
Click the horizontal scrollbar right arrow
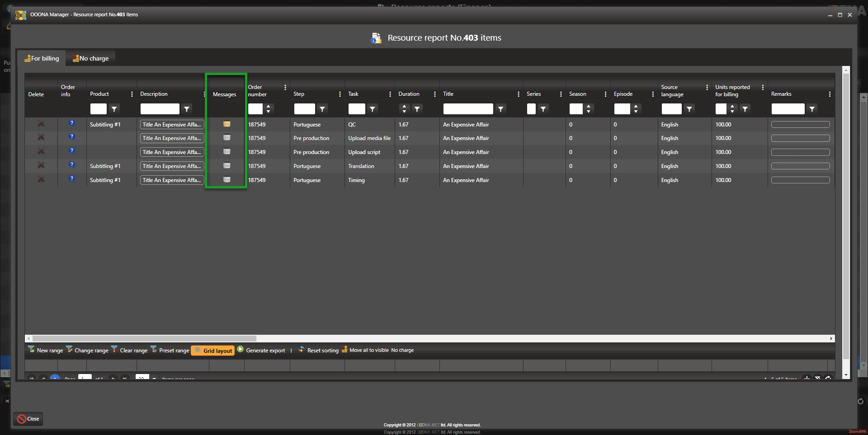(831, 338)
